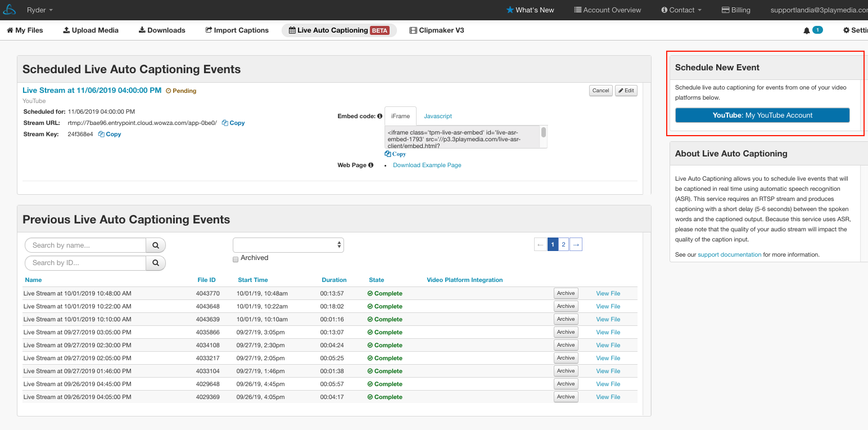The width and height of the screenshot is (868, 430).
Task: Sort by State column header
Action: click(x=377, y=280)
